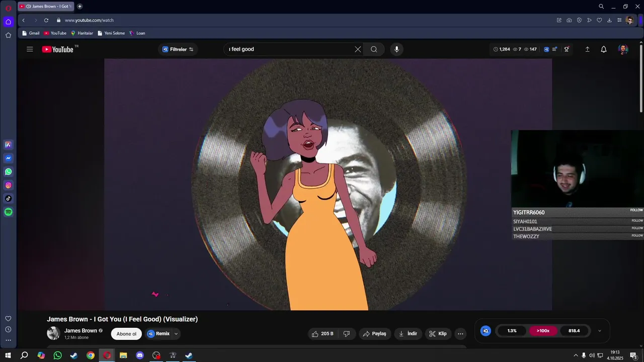Open the edit-page pencil icon in address bar
This screenshot has height=362, width=644.
559,20
